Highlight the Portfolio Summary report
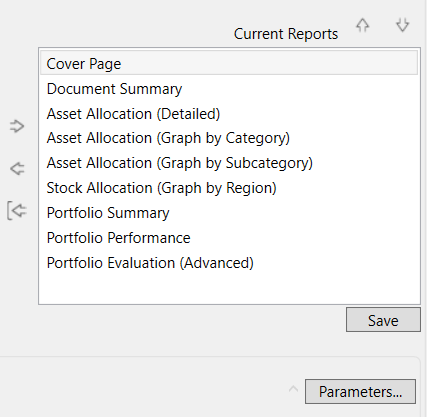 (x=229, y=213)
